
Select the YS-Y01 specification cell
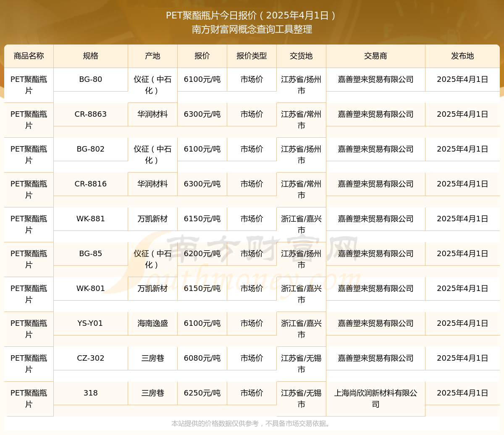tap(91, 323)
